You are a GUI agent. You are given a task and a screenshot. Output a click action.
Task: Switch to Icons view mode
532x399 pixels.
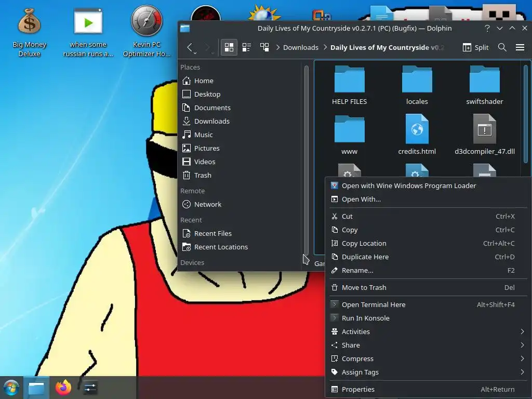pos(229,47)
